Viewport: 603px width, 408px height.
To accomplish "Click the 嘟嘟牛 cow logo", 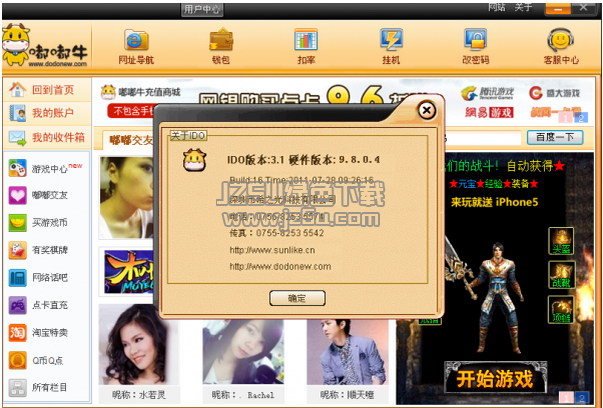I will point(45,46).
